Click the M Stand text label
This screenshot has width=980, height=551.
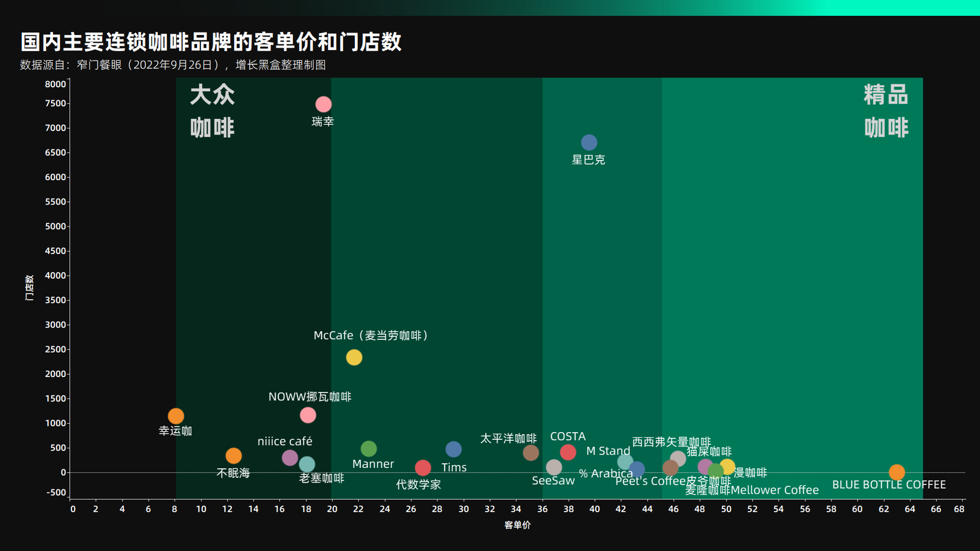[608, 451]
